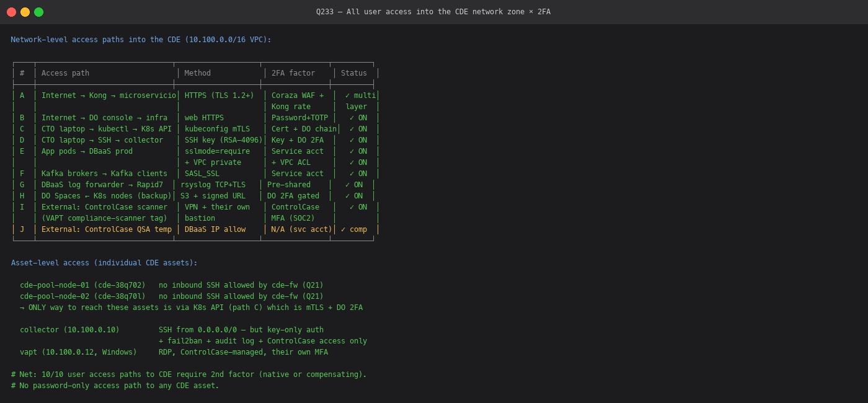Click the 'DBaaS IP allow' cell

coord(215,229)
